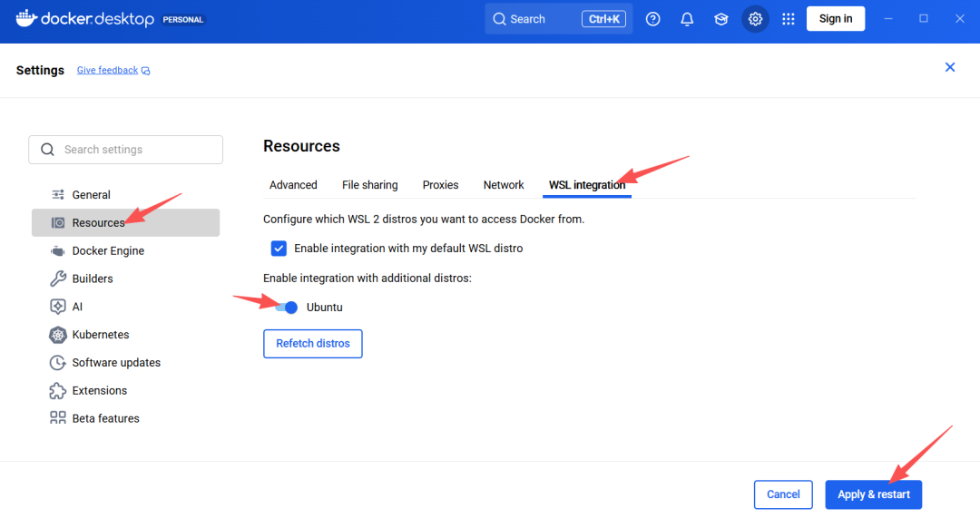Click the Search settings input field
The height and width of the screenshot is (528, 980).
click(x=125, y=150)
